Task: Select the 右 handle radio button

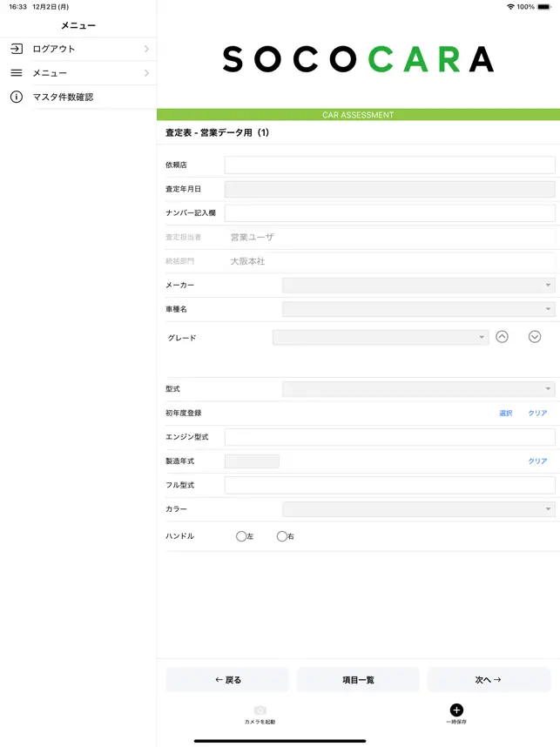Action: tap(282, 536)
